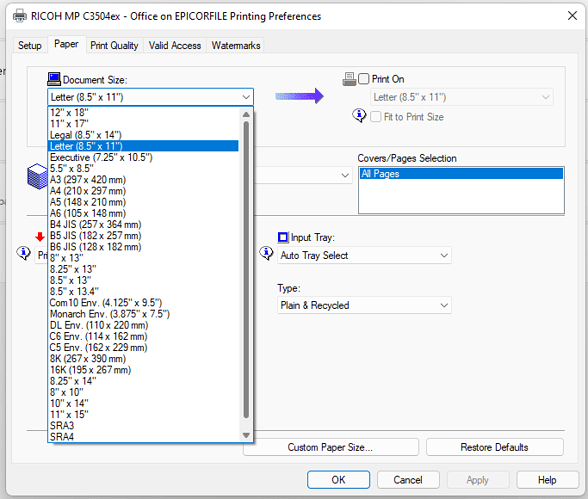The height and width of the screenshot is (499, 588).
Task: Click the blue square Input Tray icon
Action: point(283,237)
